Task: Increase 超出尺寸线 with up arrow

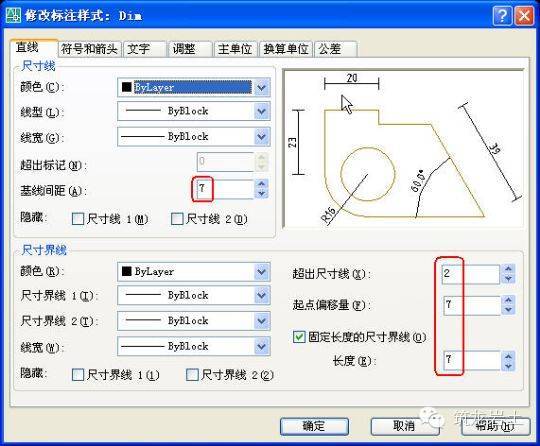Action: point(508,269)
